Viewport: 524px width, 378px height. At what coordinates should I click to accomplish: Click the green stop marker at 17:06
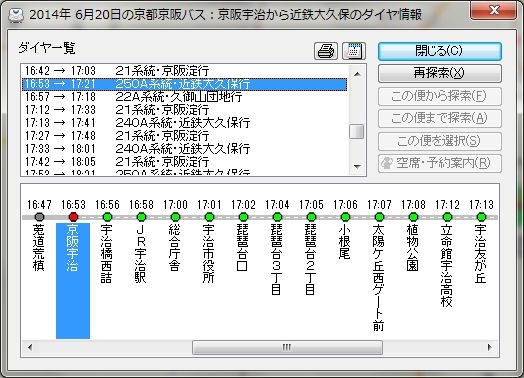pyautogui.click(x=345, y=217)
